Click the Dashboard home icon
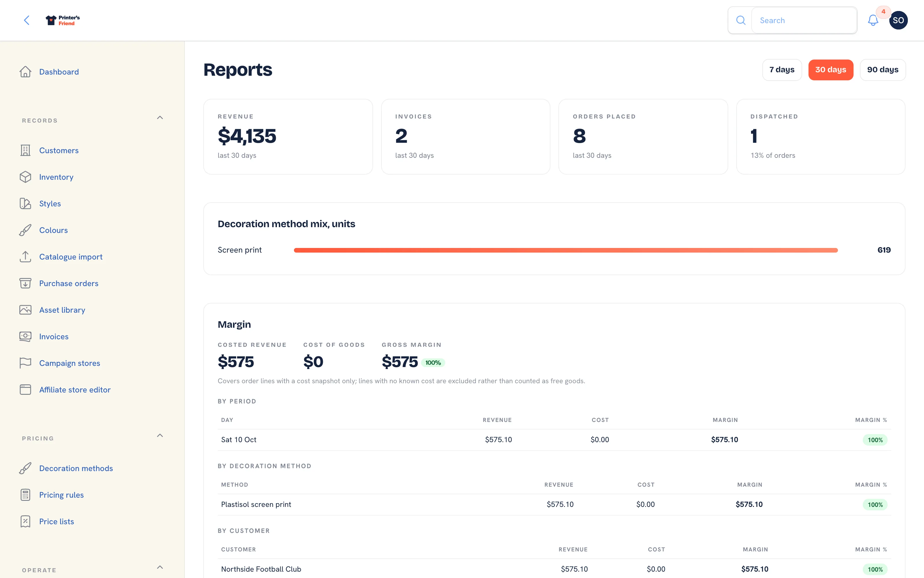The image size is (924, 578). [25, 72]
